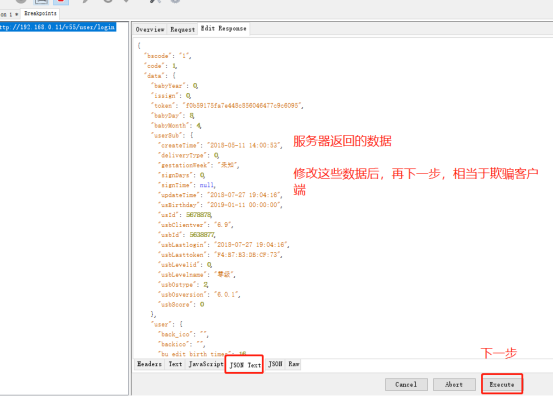Click the "issign": 0 line

(x=171, y=95)
